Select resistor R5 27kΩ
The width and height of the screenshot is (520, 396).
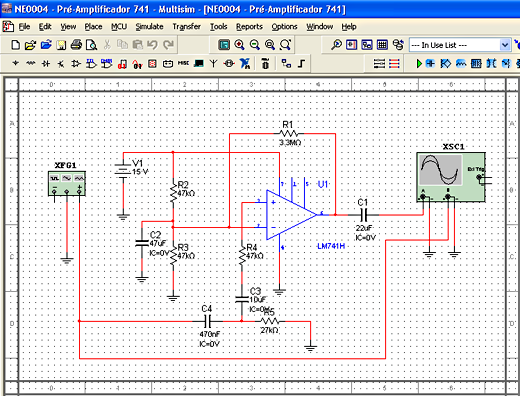[x=270, y=321]
